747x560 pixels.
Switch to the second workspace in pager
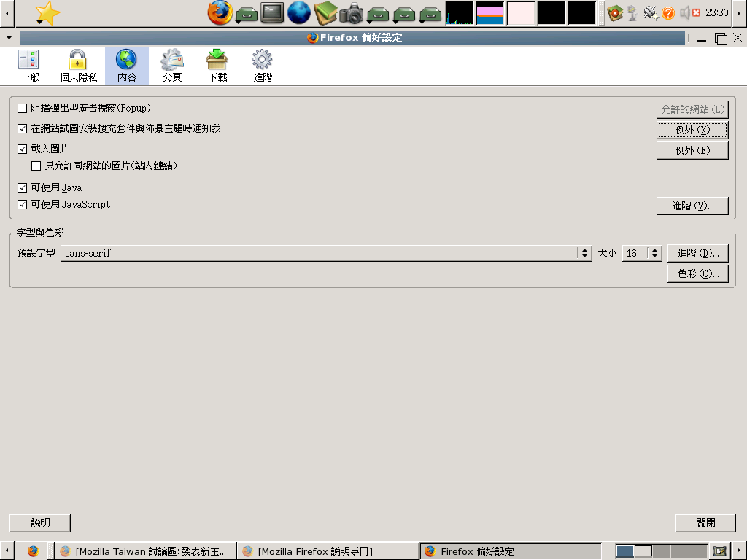643,551
